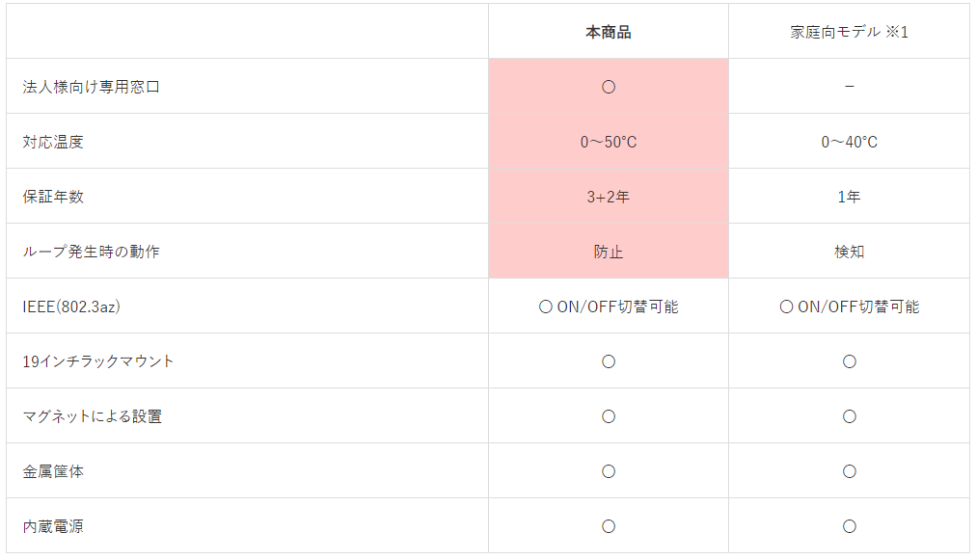977x560 pixels.
Task: Click the 19インチラックマウント circle under 家庭向モデル
Action: [x=850, y=361]
